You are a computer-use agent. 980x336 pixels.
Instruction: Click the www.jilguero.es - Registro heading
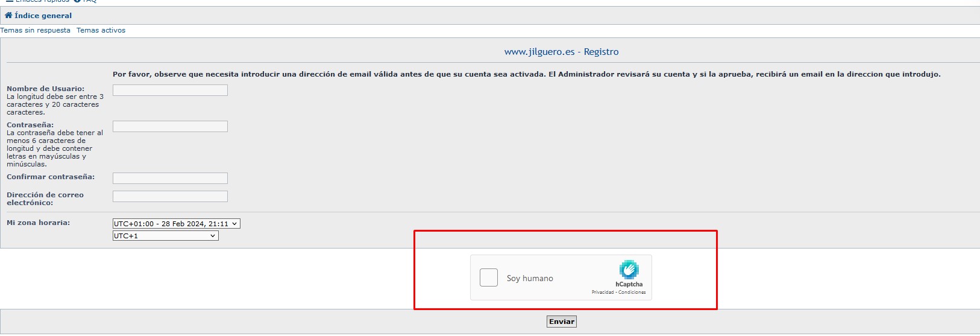pos(562,52)
